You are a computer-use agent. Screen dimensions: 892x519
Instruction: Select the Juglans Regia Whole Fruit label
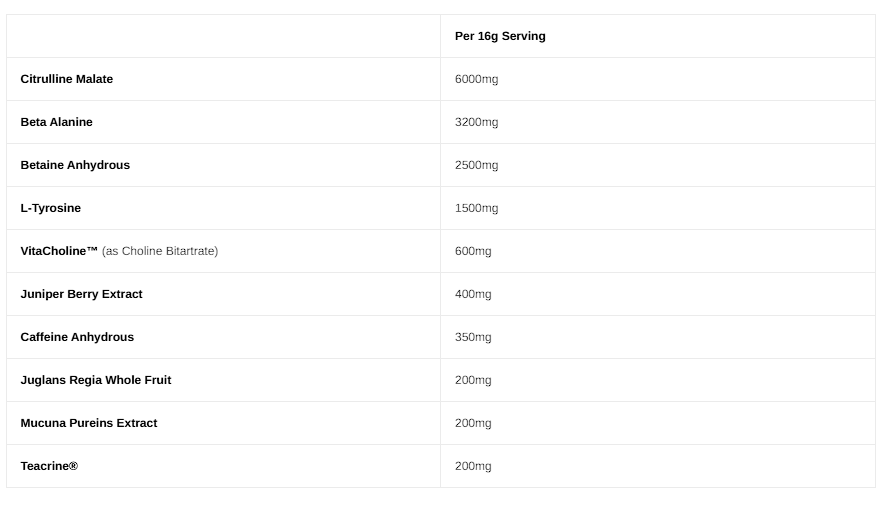tap(96, 380)
